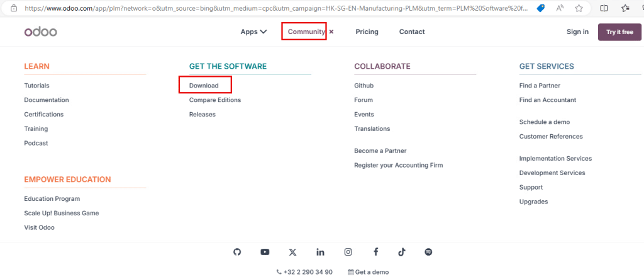Open the LinkedIn icon in footer
This screenshot has width=644, height=279.
point(320,253)
